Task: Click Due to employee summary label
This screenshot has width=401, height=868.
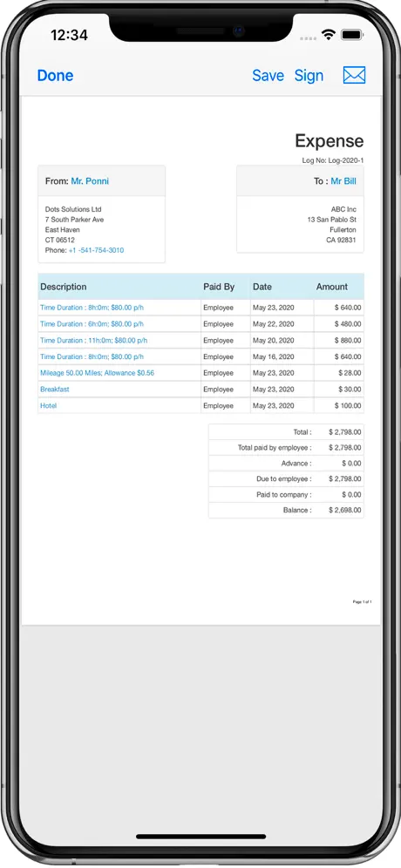Action: click(x=284, y=478)
